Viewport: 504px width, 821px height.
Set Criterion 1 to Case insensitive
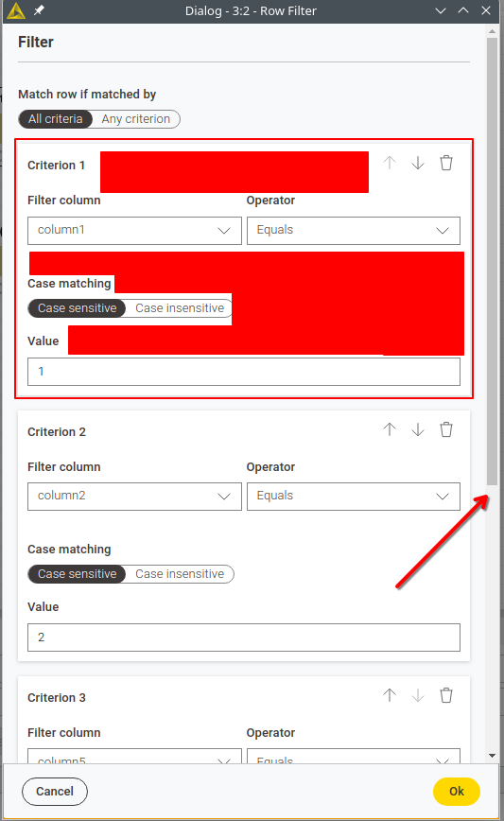[180, 308]
